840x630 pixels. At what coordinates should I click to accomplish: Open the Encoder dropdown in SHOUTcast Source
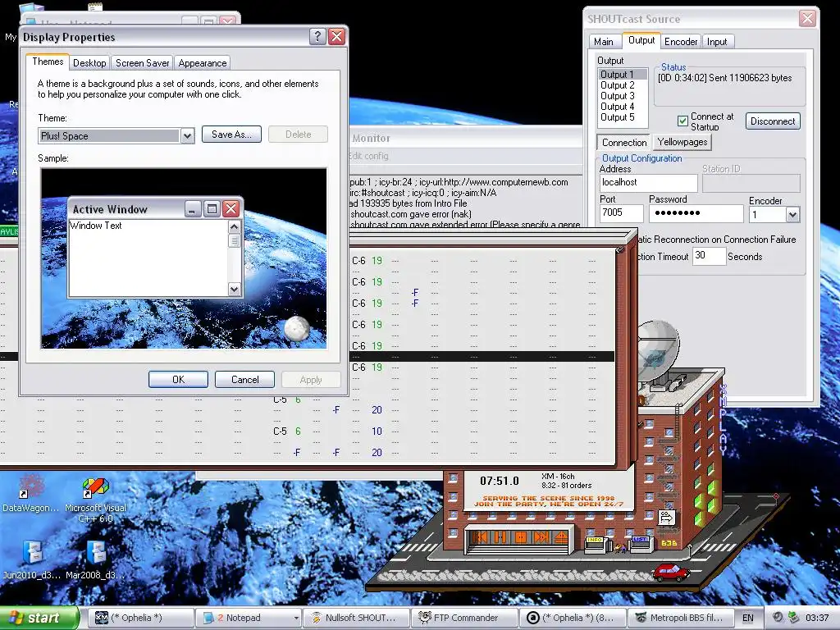(792, 215)
